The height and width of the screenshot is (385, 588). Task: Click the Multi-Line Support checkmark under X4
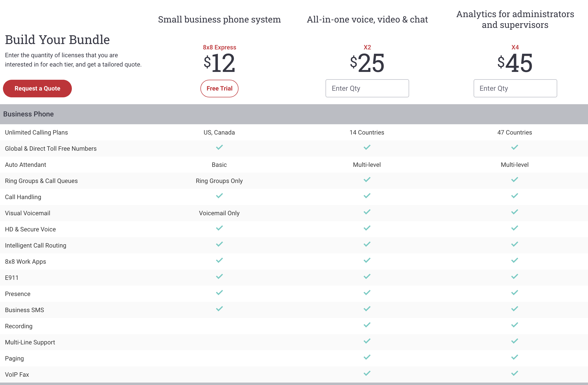pos(515,341)
